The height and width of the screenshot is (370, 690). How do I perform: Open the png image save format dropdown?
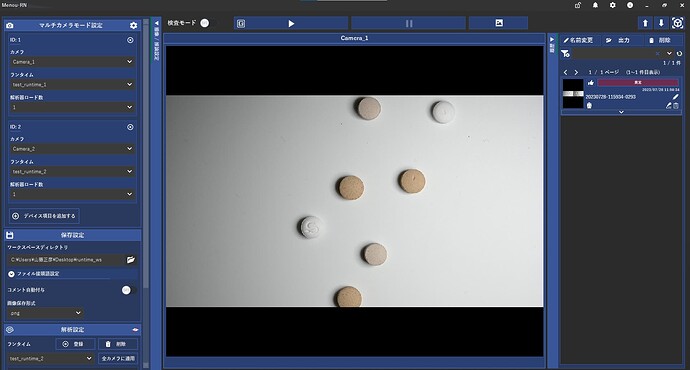click(x=45, y=313)
